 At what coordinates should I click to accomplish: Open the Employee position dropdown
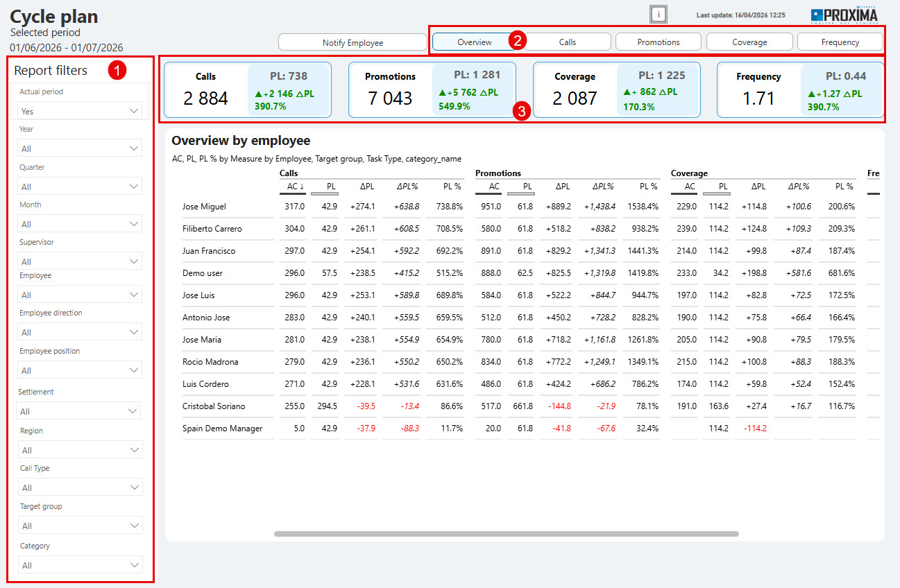pos(79,370)
